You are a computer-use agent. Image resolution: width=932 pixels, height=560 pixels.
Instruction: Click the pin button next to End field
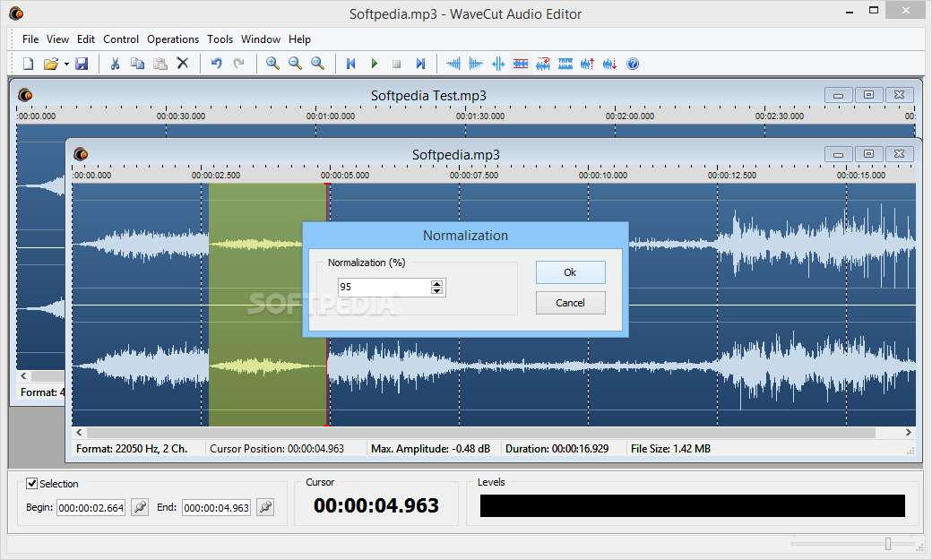coord(265,507)
